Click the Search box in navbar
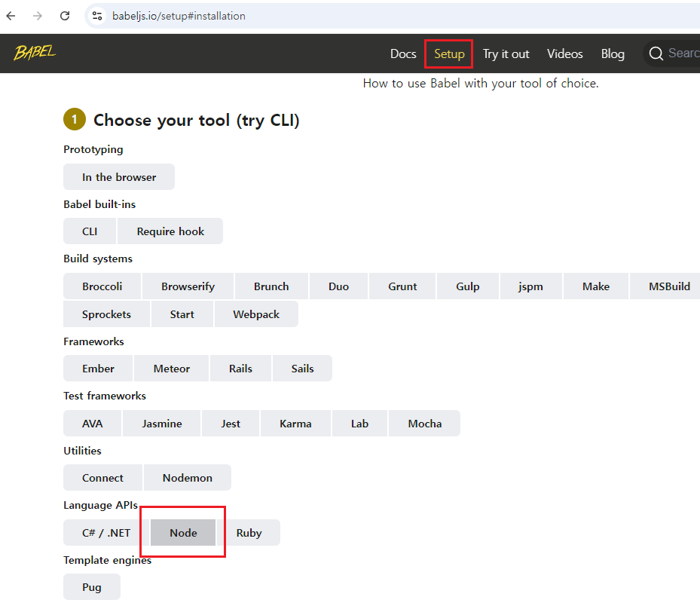700x609 pixels. pos(671,54)
